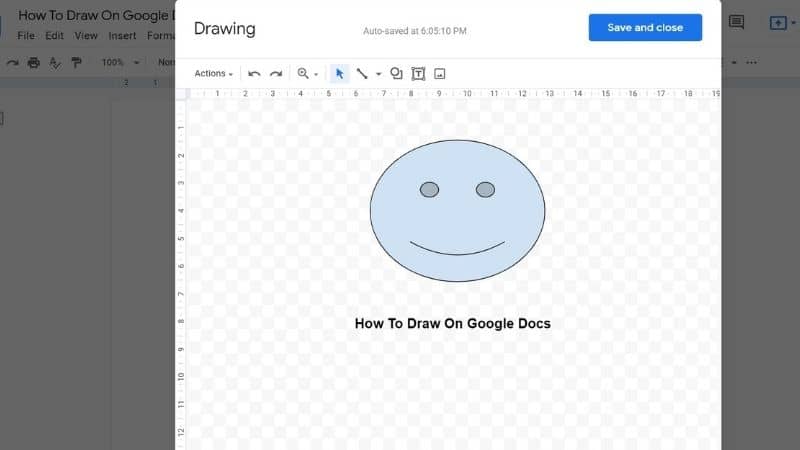Open the View menu in Docs

(x=86, y=36)
